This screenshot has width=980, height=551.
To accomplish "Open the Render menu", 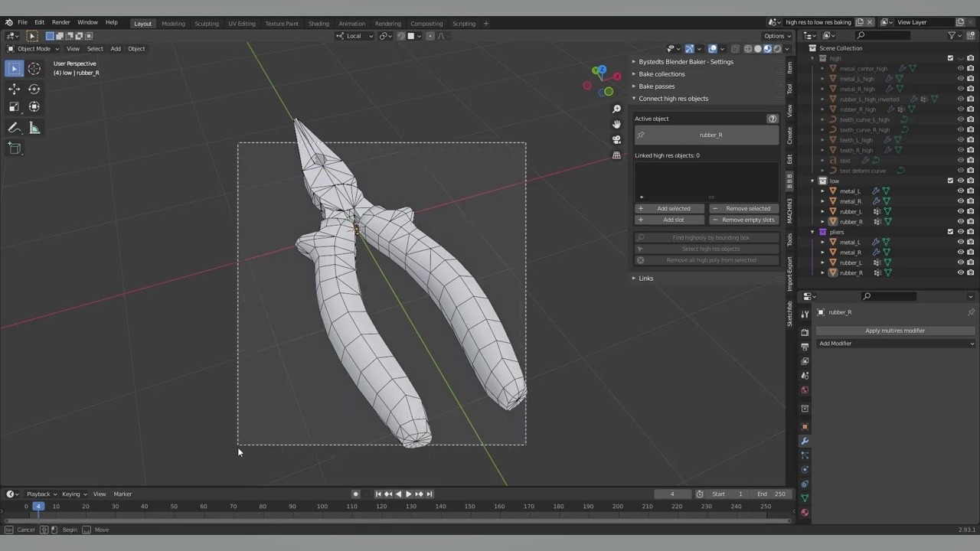I will coord(60,22).
